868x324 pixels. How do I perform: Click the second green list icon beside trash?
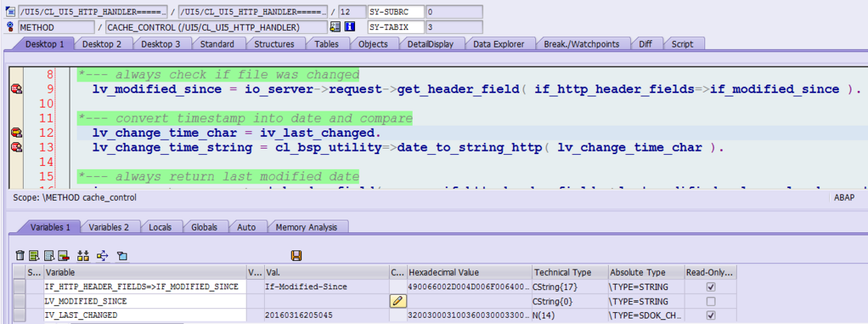(x=34, y=255)
